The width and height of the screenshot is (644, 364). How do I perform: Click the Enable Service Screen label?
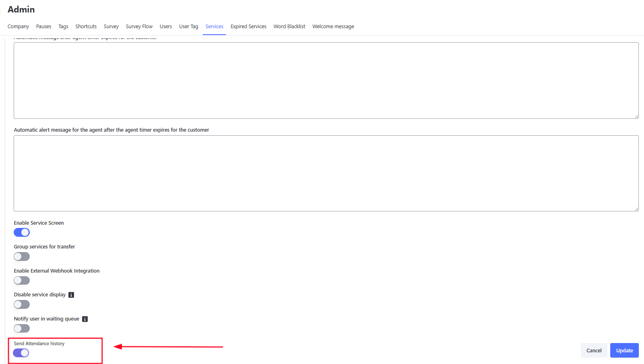(39, 223)
